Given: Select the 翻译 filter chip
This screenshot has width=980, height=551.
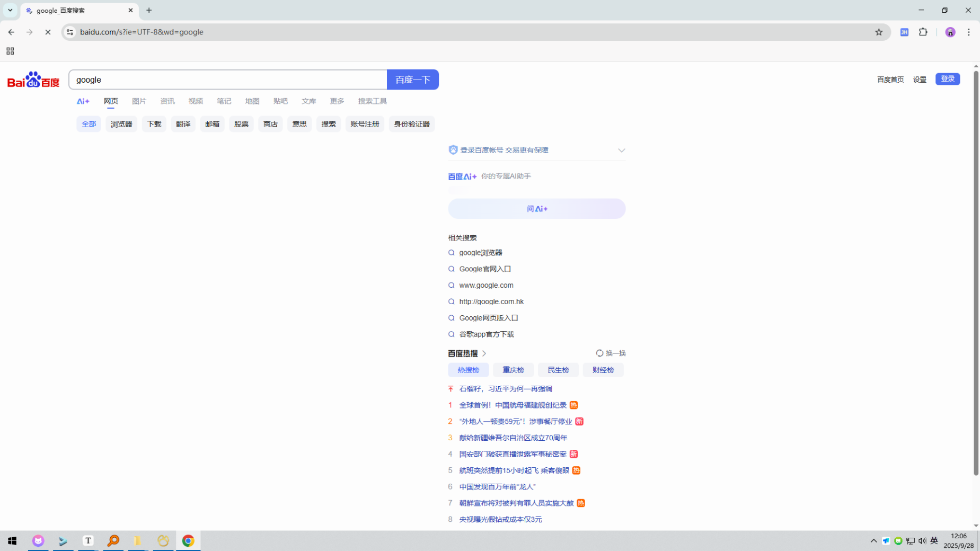Looking at the screenshot, I should 183,124.
